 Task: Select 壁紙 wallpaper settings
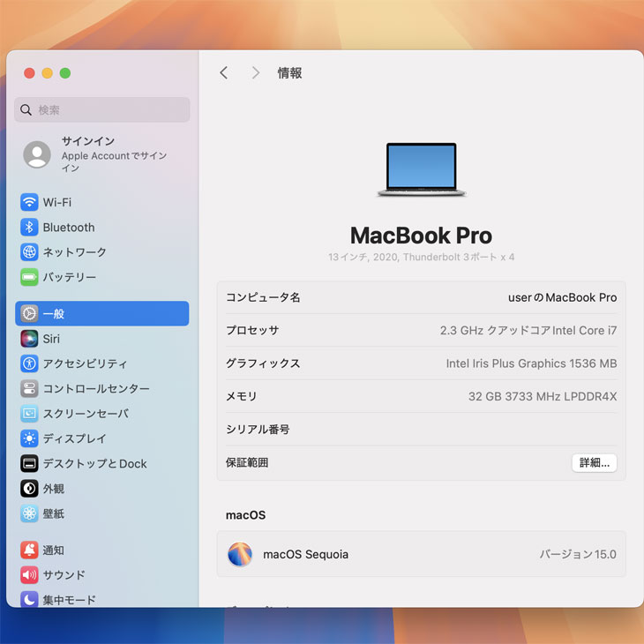click(53, 513)
